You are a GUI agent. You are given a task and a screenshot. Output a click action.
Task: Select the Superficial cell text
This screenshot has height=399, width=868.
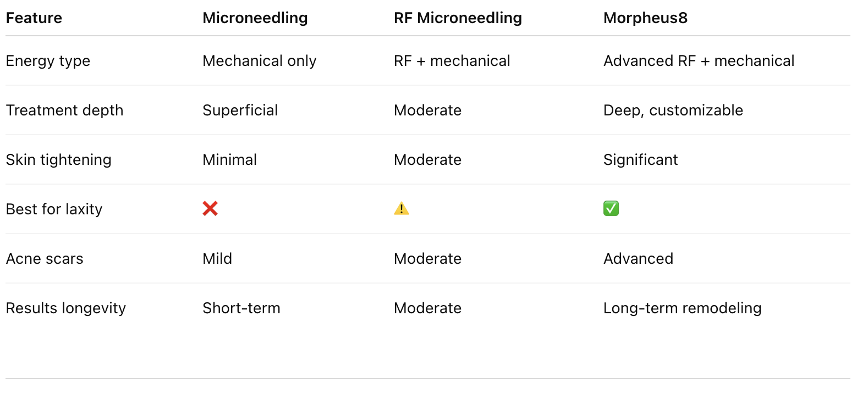[x=240, y=110]
